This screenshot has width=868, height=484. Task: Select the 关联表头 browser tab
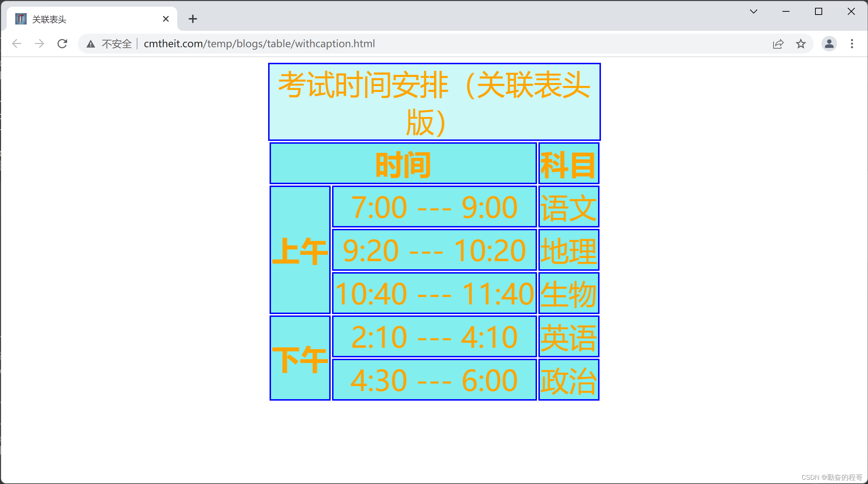[92, 19]
